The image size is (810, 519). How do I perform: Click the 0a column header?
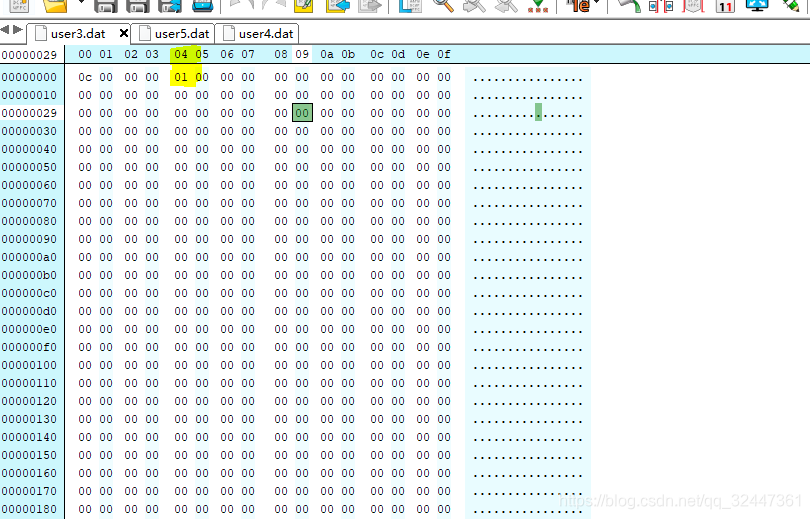pos(327,54)
